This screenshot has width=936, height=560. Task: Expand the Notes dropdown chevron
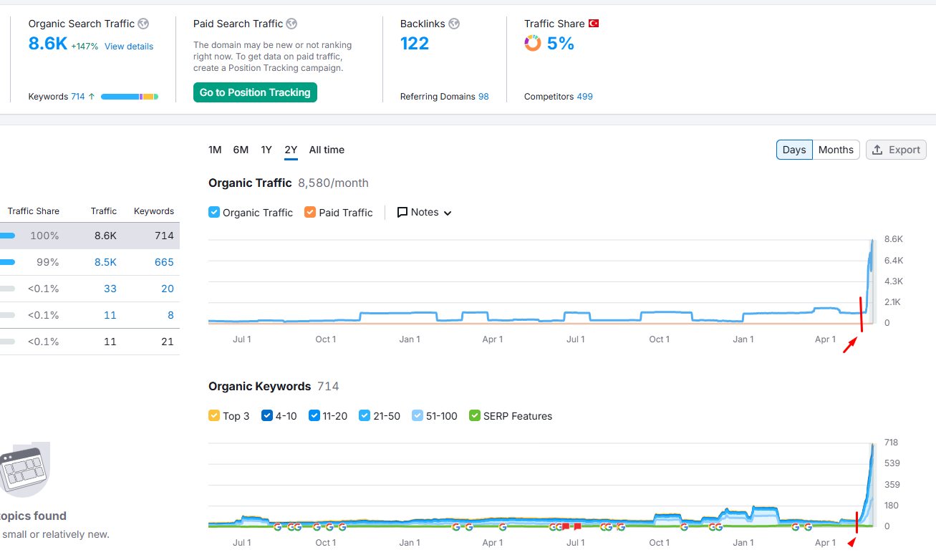(x=448, y=213)
